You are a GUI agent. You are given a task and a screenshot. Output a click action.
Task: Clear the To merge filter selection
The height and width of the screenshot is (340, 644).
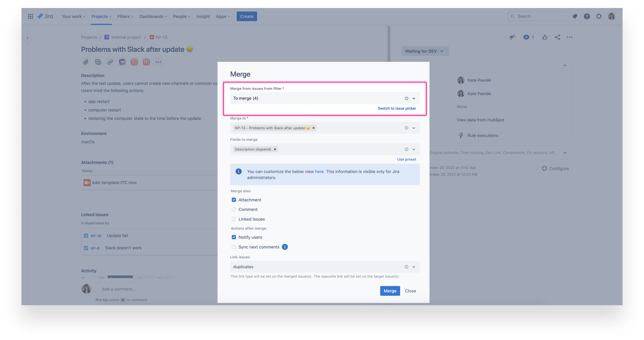tap(407, 98)
